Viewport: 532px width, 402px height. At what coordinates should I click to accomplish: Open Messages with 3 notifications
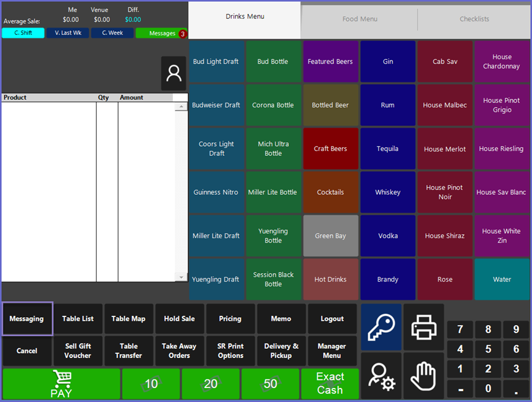[162, 33]
